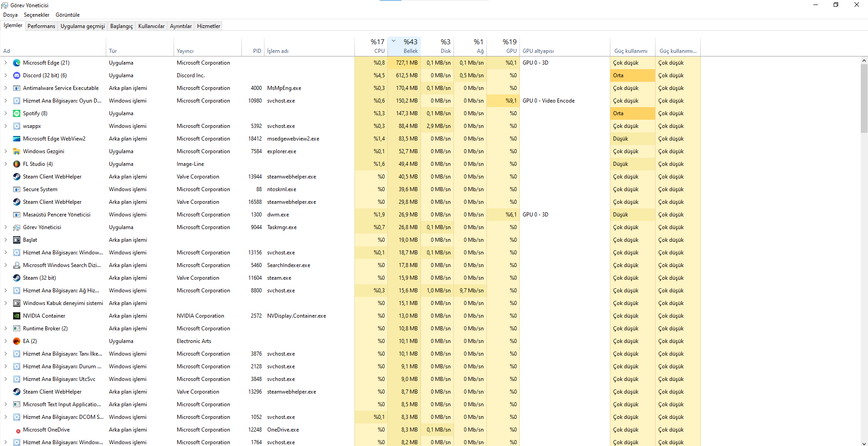Switch to the Performans tab
The image size is (868, 446).
tap(41, 26)
